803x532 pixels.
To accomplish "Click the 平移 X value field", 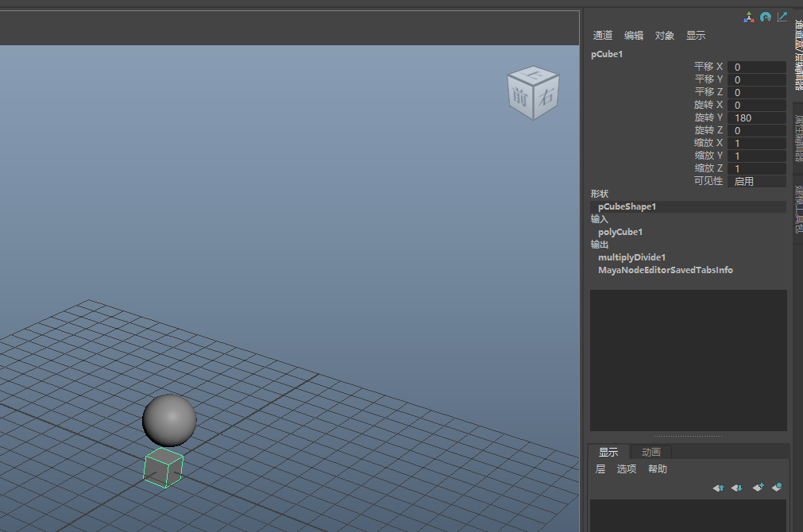I will coord(756,67).
